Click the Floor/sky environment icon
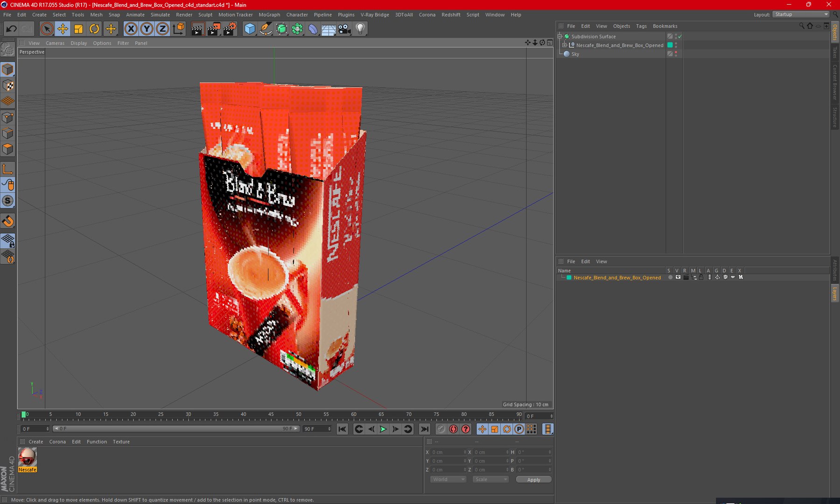Image resolution: width=840 pixels, height=504 pixels. [329, 29]
